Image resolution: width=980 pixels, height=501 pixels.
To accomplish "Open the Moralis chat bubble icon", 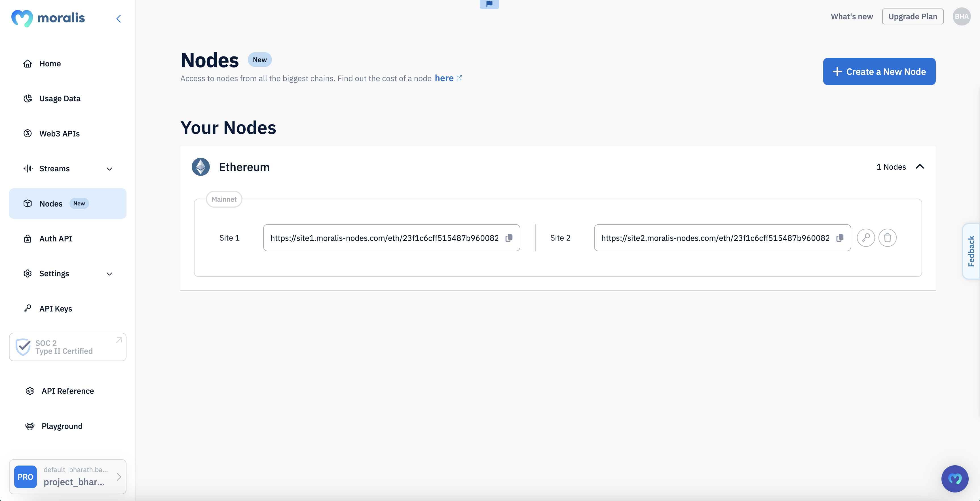I will click(x=954, y=478).
